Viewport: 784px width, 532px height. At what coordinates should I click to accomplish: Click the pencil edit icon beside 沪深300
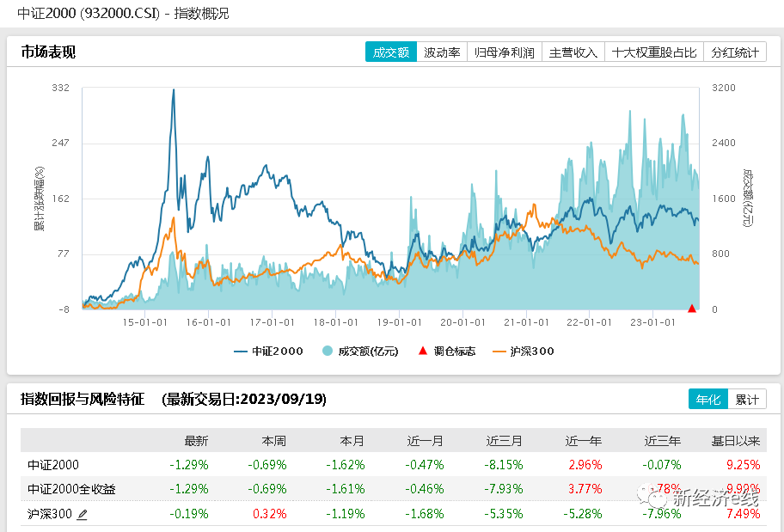[x=82, y=514]
